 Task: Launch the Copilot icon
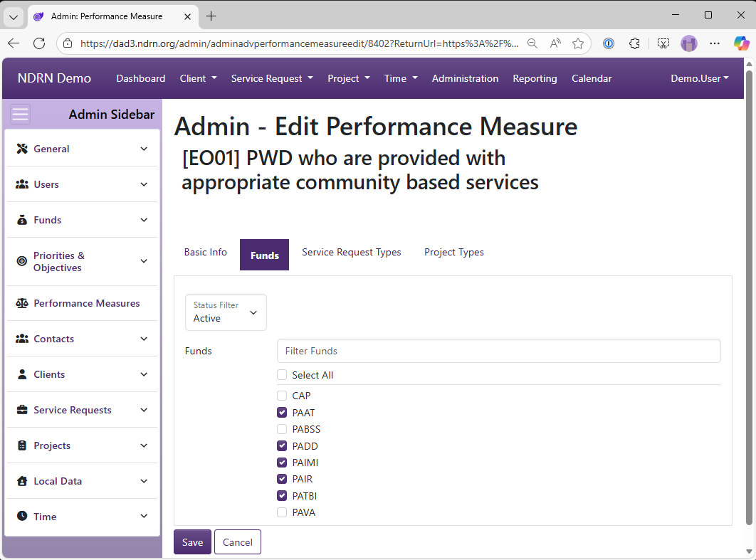pos(742,43)
